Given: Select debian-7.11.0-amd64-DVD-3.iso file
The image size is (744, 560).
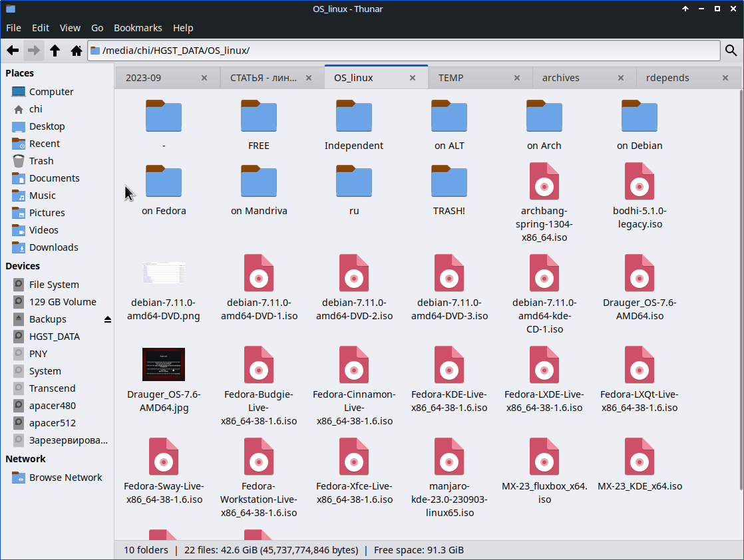Looking at the screenshot, I should click(449, 288).
